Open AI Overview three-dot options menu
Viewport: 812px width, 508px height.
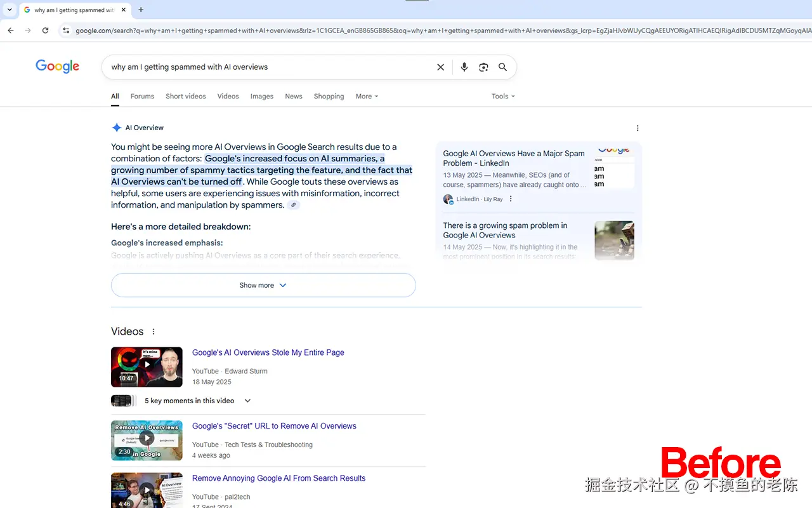click(x=638, y=128)
